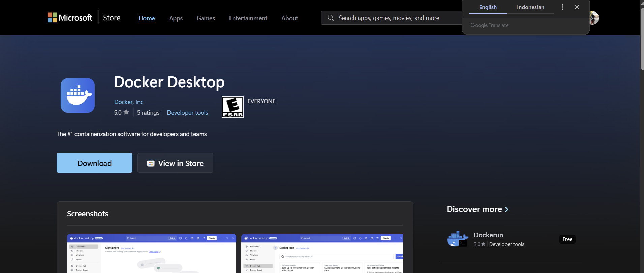This screenshot has width=644, height=273.
Task: Click the Docker Desktop whale app icon
Action: [x=78, y=96]
